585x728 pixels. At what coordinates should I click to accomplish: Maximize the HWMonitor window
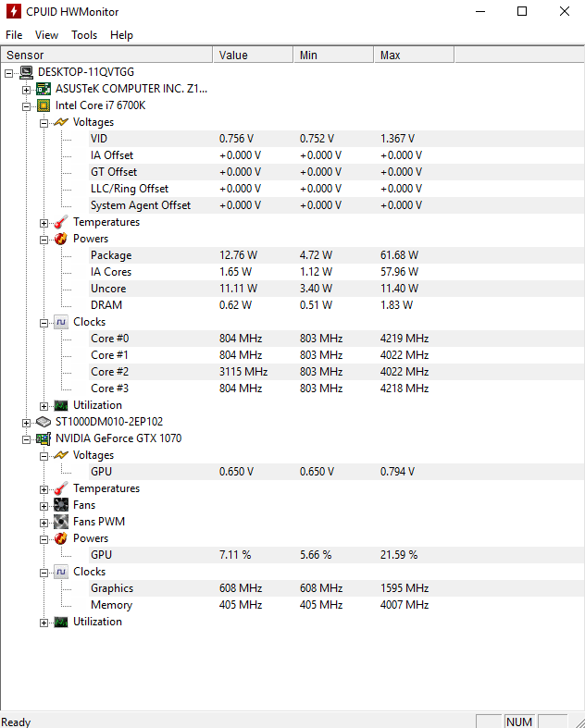coord(522,11)
